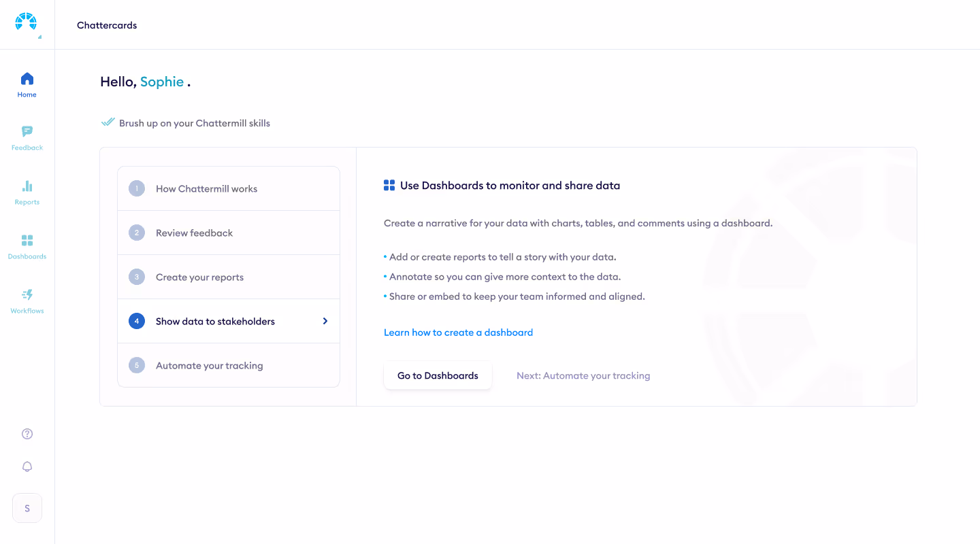Click the Chattermill logo icon

coord(26,22)
